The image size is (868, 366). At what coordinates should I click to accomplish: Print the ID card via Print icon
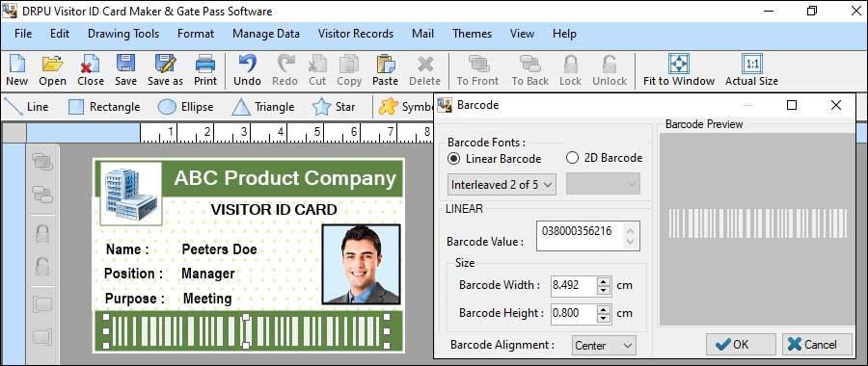click(x=205, y=69)
